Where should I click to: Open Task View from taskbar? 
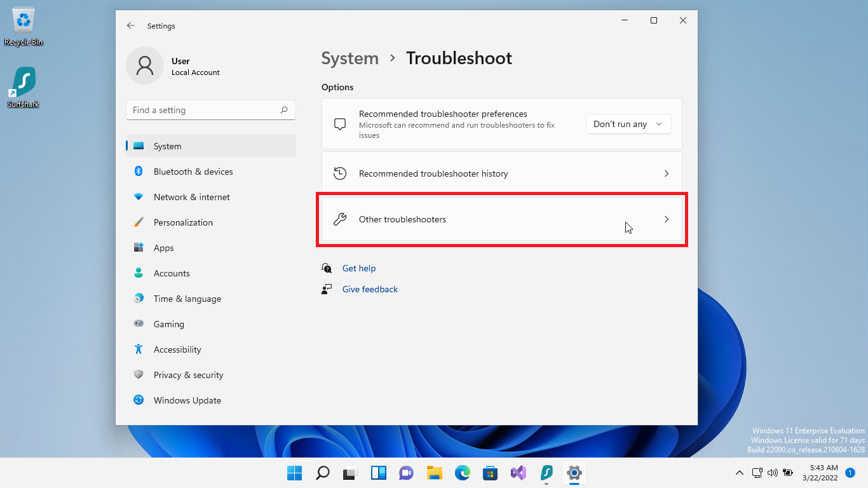(350, 473)
